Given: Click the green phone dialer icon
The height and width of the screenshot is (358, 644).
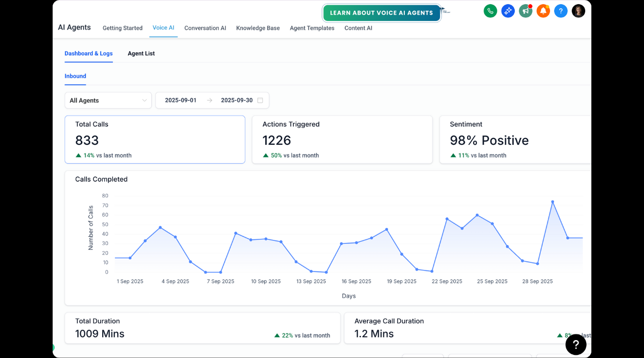Looking at the screenshot, I should tap(490, 11).
